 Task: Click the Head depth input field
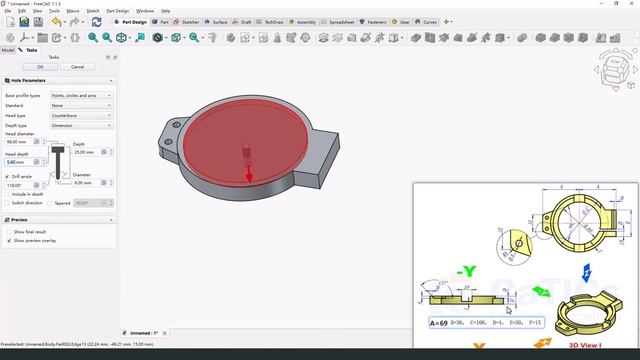(x=20, y=162)
